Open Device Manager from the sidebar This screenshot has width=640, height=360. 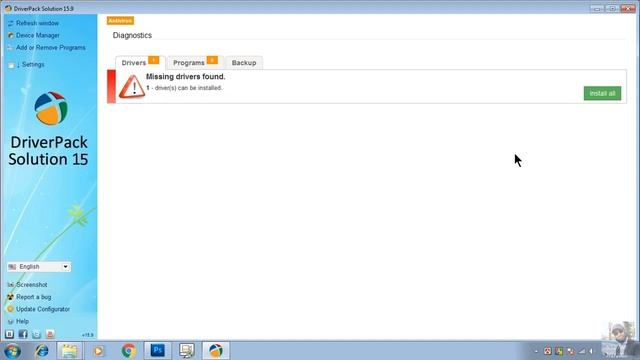(x=38, y=36)
